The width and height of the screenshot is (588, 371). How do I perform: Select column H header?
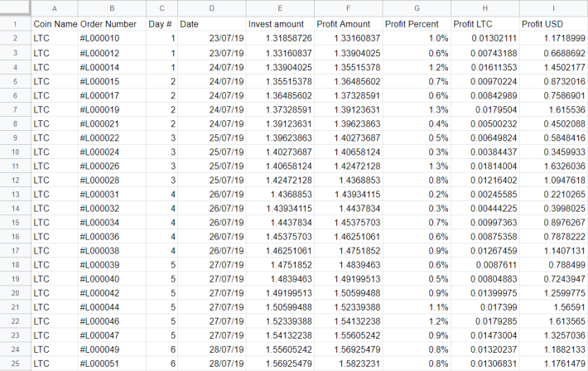(485, 8)
